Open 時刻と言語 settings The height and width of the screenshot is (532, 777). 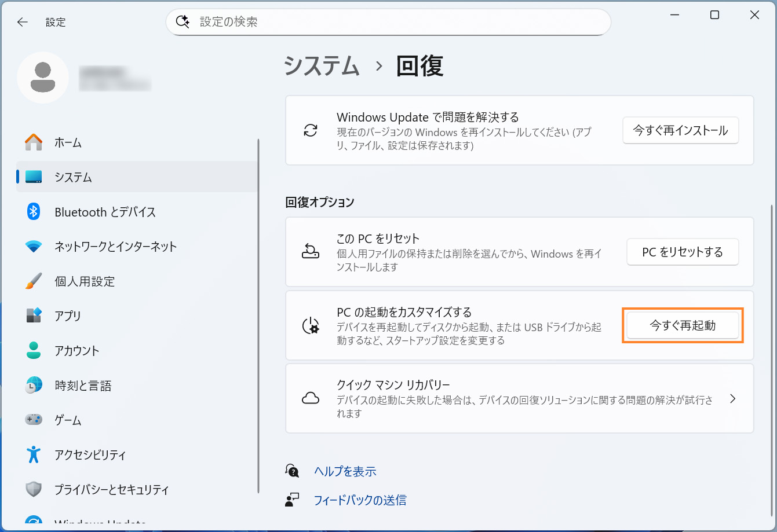tap(137, 385)
